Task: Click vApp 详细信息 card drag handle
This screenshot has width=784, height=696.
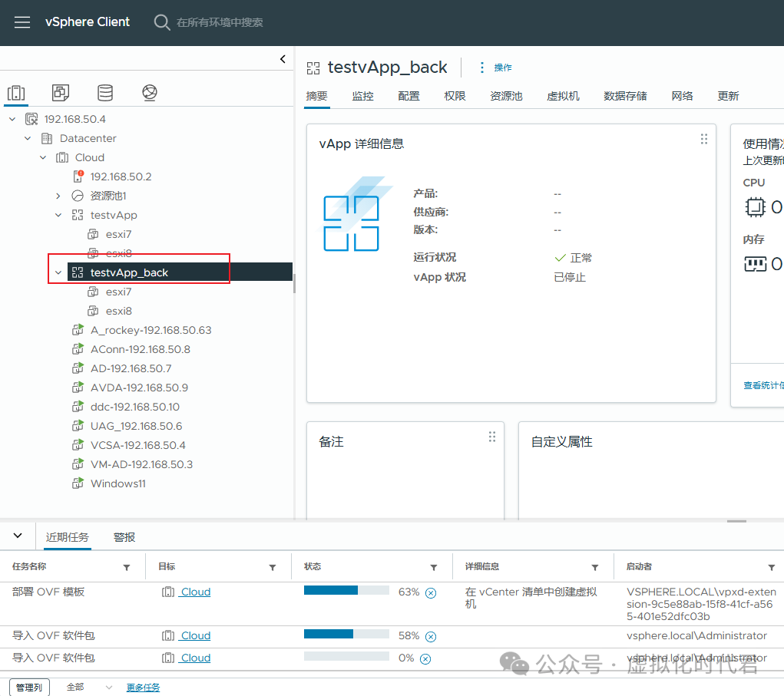Action: coord(704,139)
